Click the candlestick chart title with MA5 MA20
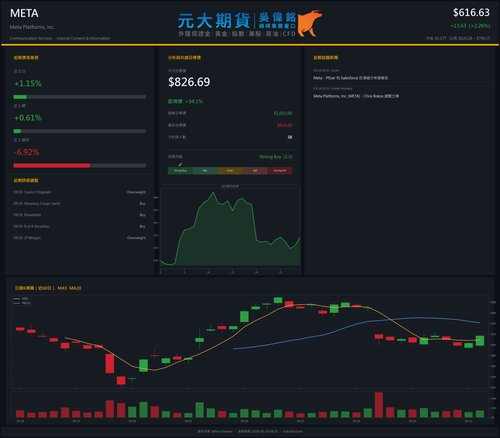The image size is (500, 438). (x=48, y=288)
